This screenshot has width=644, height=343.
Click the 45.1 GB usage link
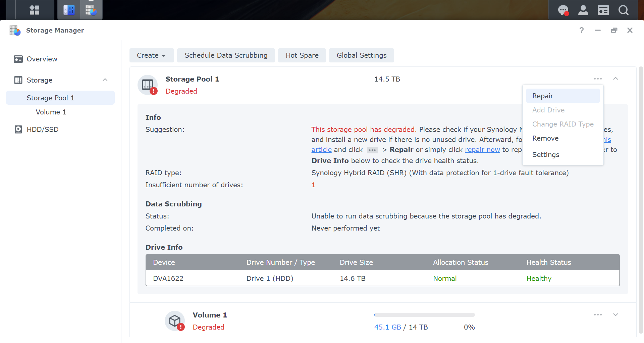(387, 327)
